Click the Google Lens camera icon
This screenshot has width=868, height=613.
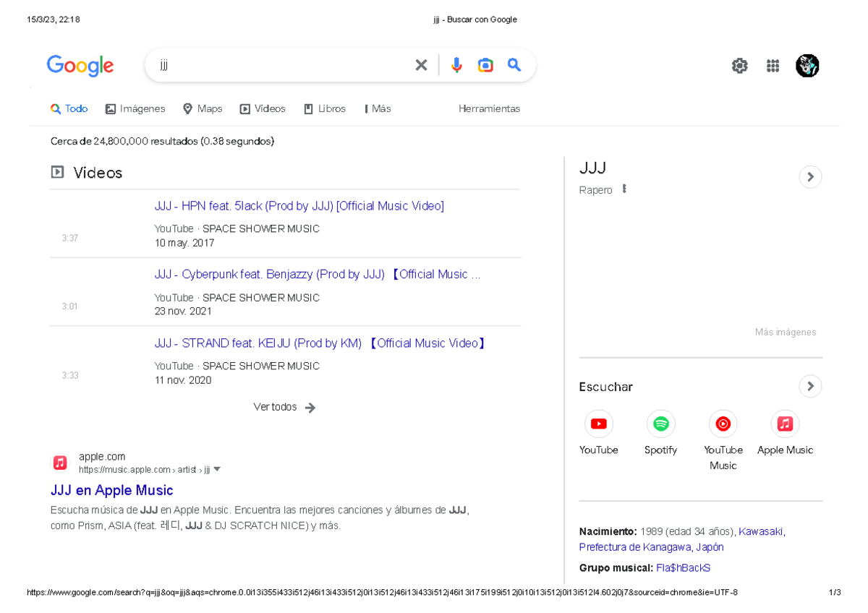tap(485, 64)
